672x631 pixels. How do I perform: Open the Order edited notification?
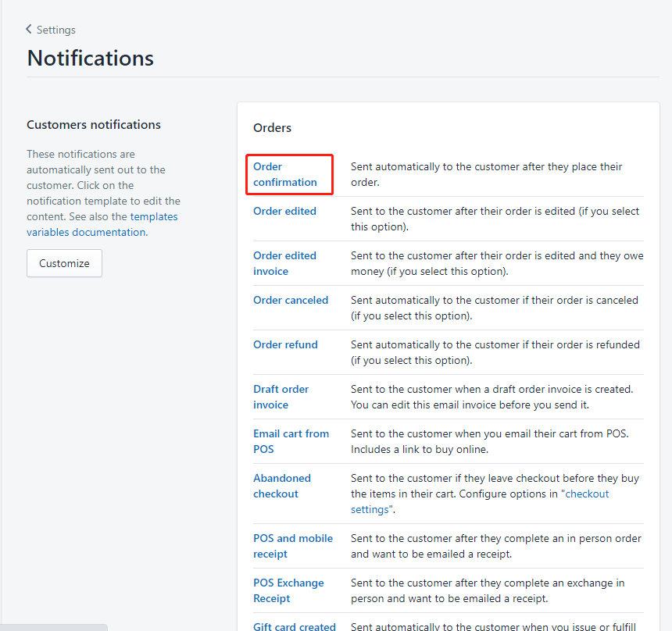click(284, 211)
